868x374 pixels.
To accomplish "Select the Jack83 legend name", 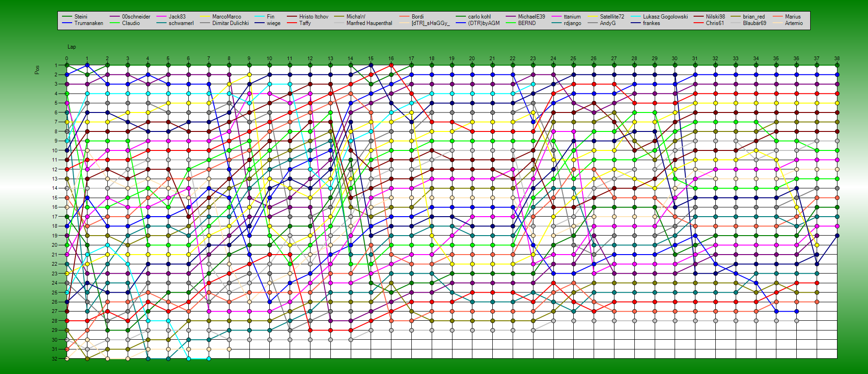I will click(177, 17).
